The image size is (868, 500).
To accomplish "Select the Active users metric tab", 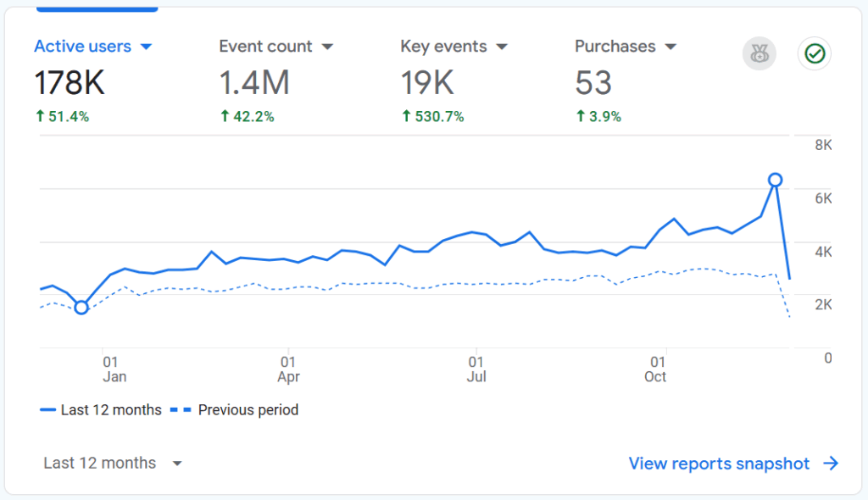I will coord(83,46).
